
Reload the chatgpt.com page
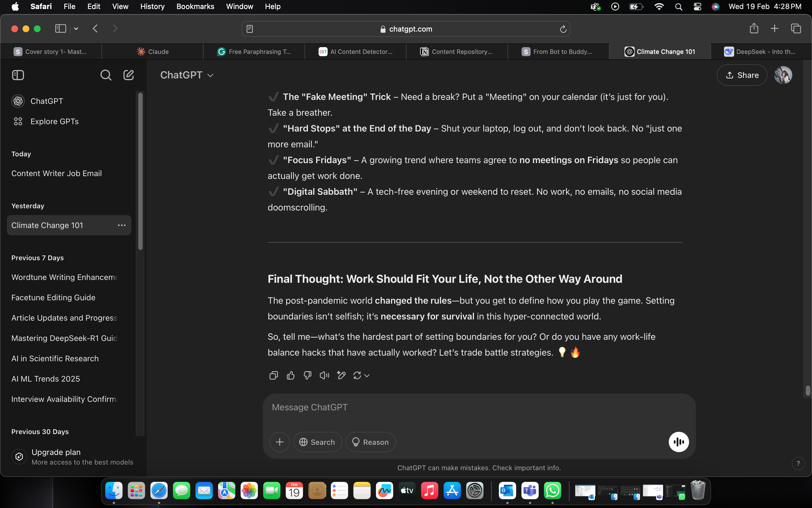click(x=563, y=29)
